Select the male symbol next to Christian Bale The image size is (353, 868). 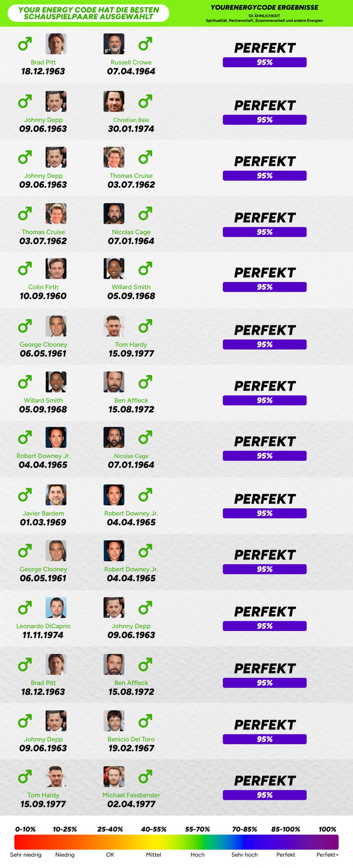[x=145, y=101]
